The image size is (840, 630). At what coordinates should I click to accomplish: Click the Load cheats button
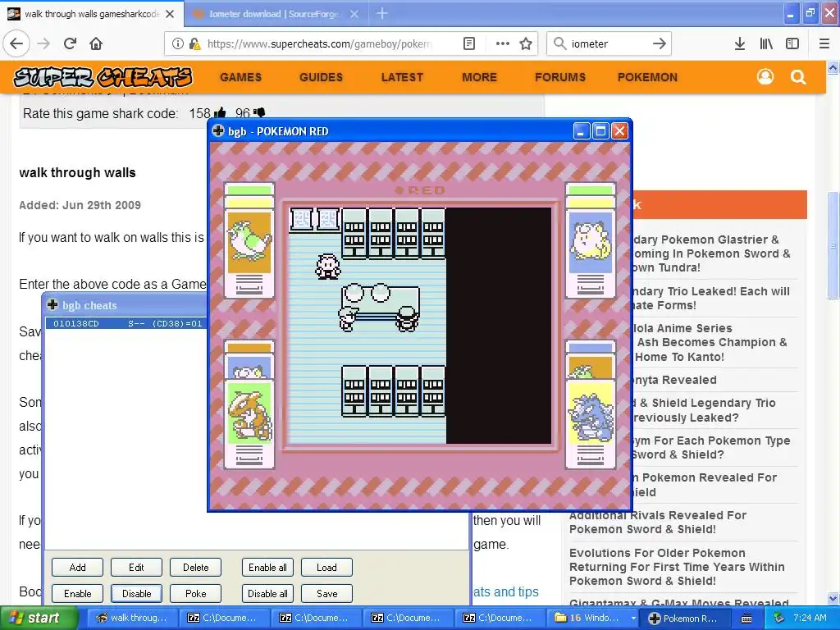click(326, 568)
